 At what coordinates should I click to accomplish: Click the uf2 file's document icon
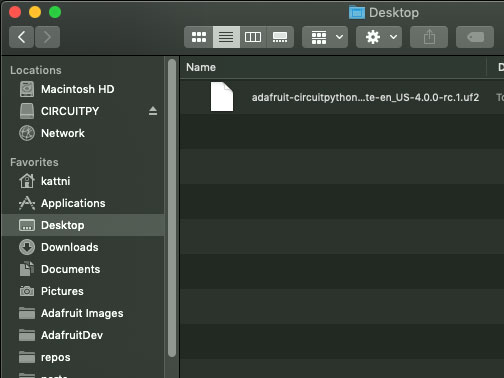(x=222, y=97)
